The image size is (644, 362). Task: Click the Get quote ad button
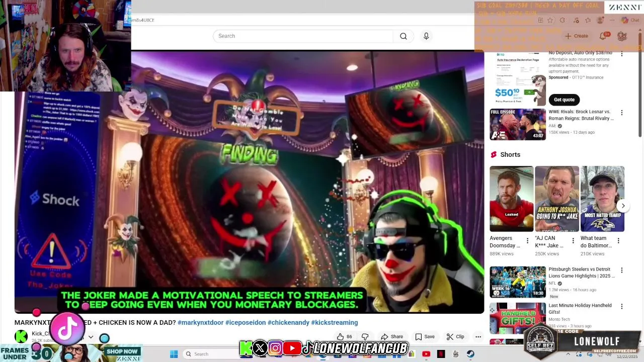(x=564, y=100)
